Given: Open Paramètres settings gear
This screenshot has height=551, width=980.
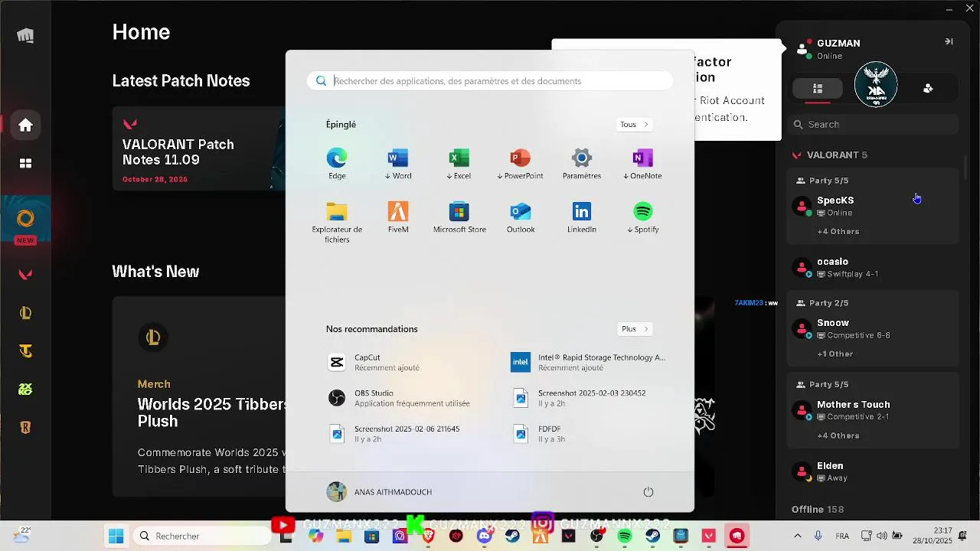Looking at the screenshot, I should 582,164.
